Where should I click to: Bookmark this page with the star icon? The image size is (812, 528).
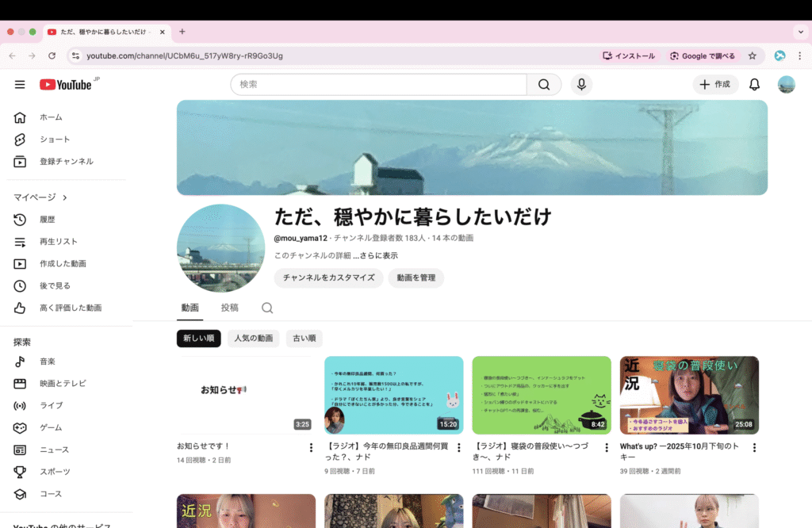click(x=752, y=56)
